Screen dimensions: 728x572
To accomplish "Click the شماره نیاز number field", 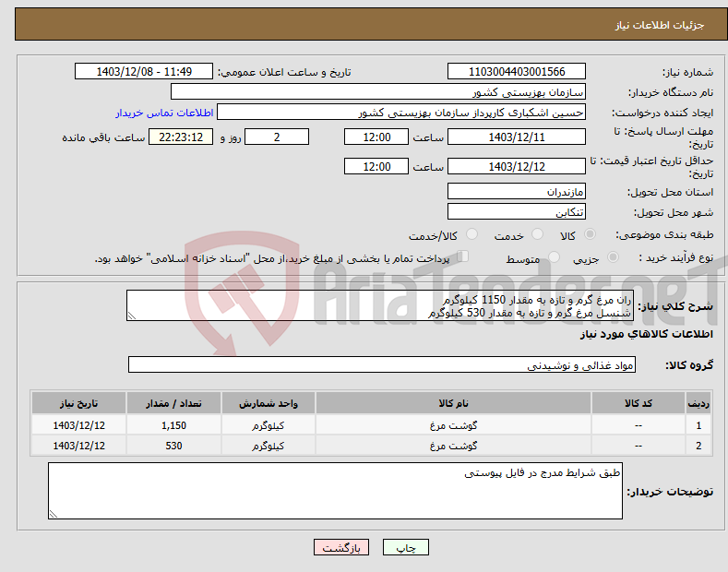I will 517,72.
